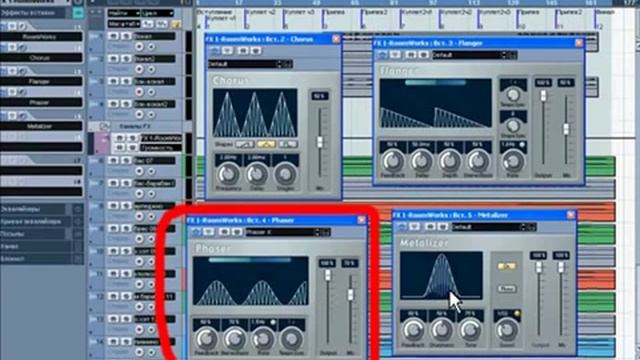Click Read automation button in Metalizer window
640x360 pixels.
click(x=430, y=227)
